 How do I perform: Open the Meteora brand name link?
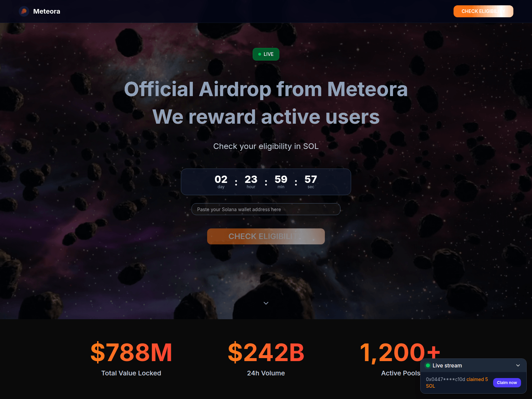47,11
